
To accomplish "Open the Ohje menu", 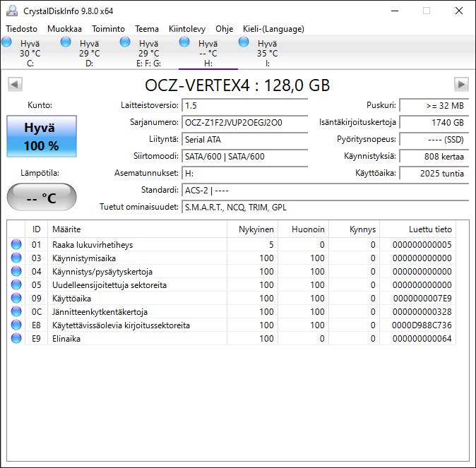I will tap(225, 29).
